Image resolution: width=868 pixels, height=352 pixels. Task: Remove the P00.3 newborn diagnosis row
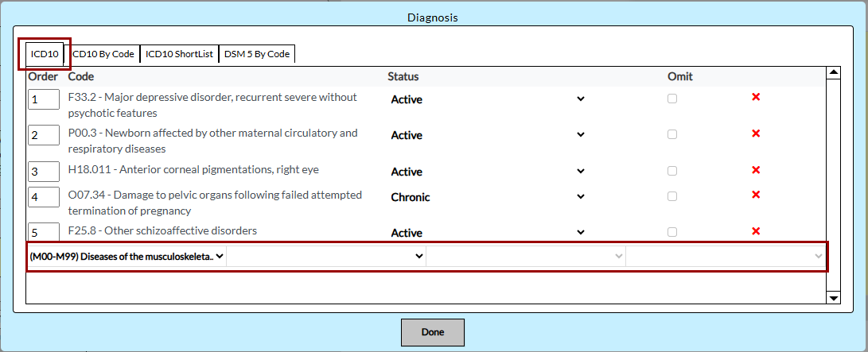[756, 133]
